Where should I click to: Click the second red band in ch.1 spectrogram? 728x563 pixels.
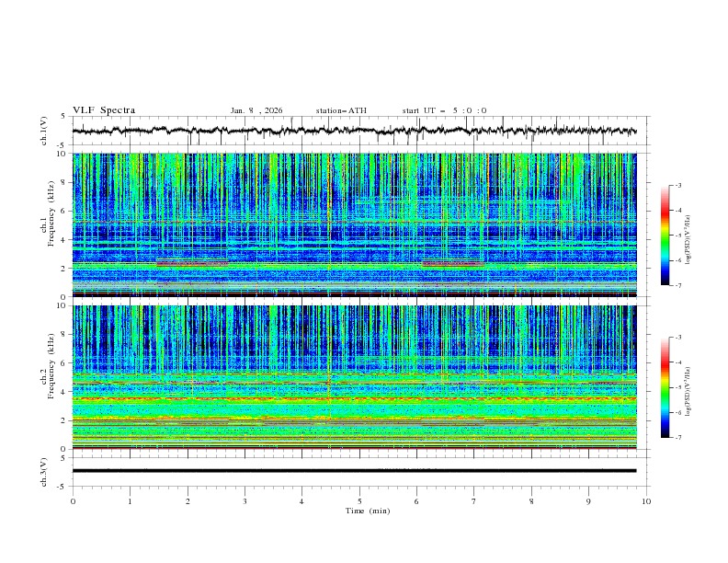point(453,263)
